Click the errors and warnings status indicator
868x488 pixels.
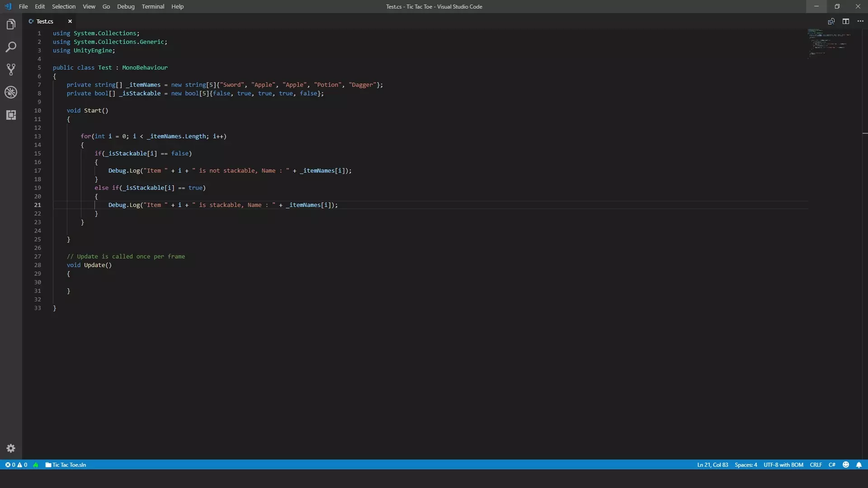16,465
